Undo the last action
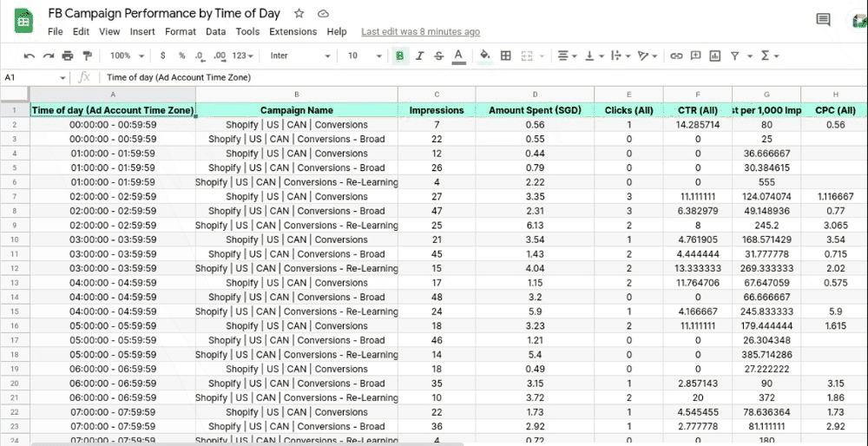This screenshot has width=868, height=446. click(x=30, y=56)
